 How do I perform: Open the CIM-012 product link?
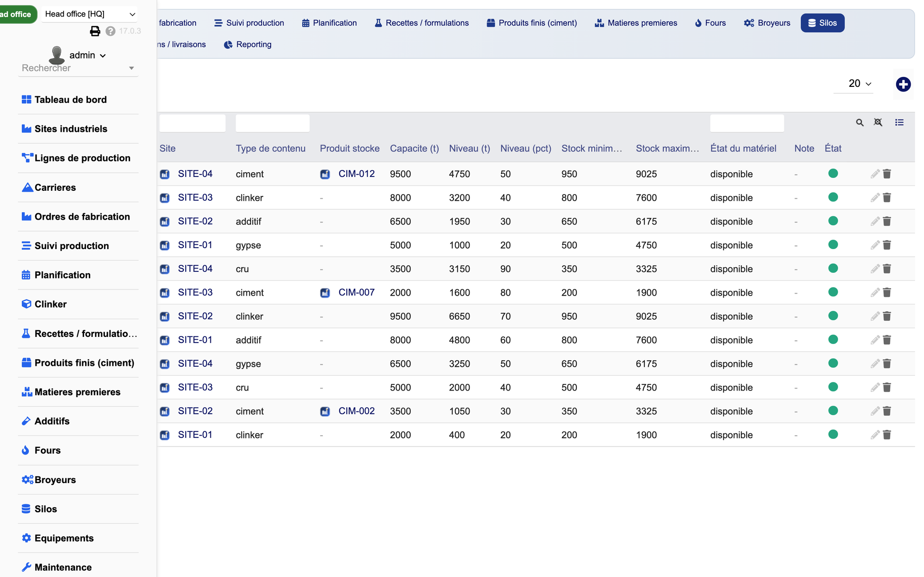[357, 174]
